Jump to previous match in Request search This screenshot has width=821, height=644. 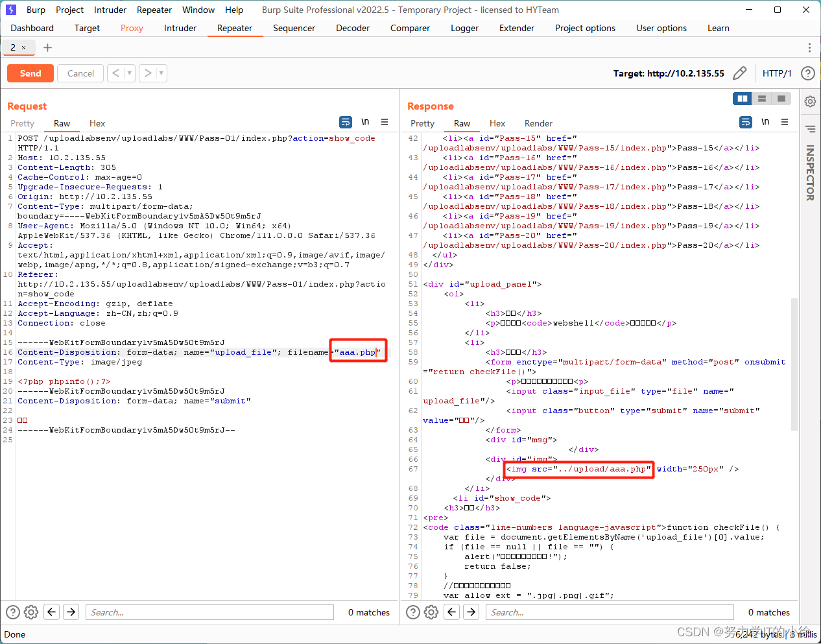(52, 612)
